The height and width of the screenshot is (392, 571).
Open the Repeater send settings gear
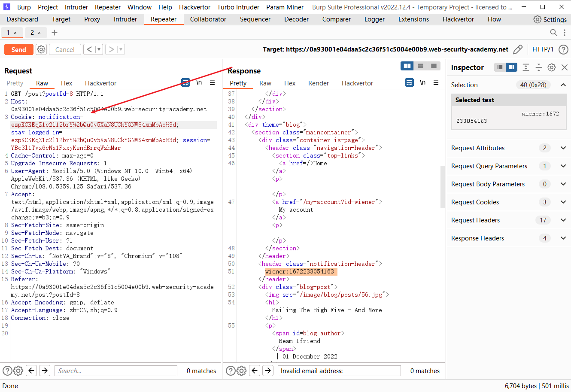pyautogui.click(x=41, y=49)
